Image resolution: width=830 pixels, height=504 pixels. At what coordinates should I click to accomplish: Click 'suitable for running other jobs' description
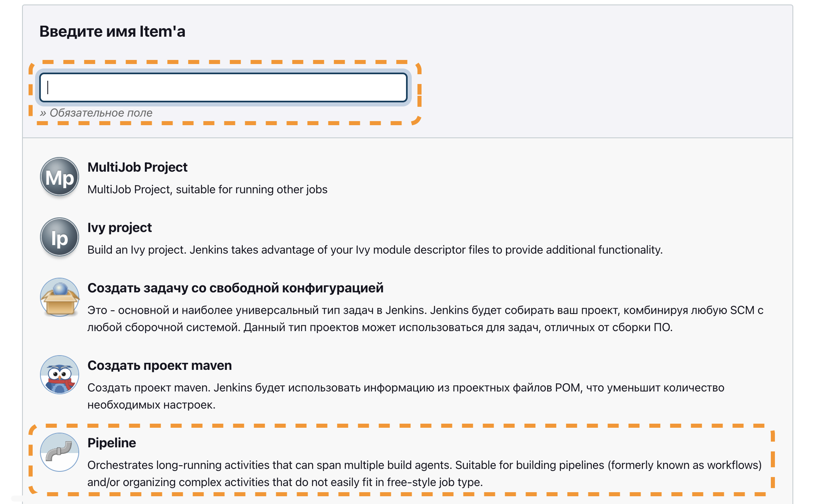[x=207, y=190]
